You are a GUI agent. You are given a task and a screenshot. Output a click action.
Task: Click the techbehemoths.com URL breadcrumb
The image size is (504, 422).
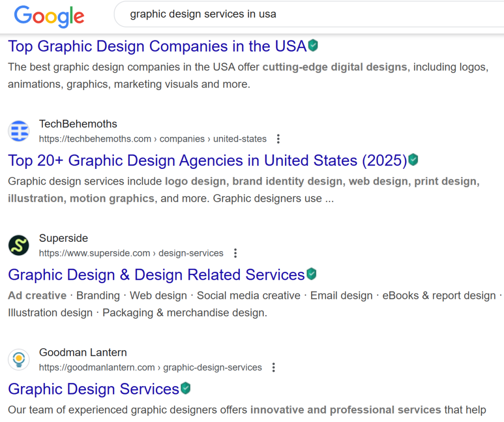click(x=153, y=139)
